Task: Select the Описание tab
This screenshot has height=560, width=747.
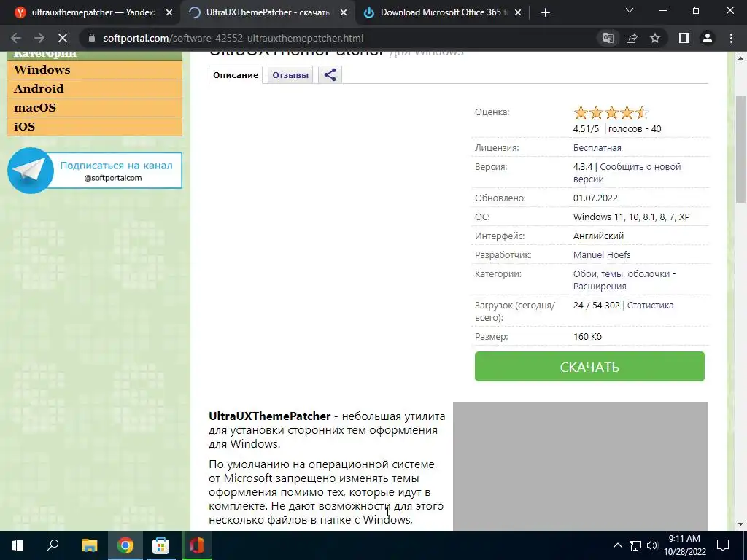Action: point(236,75)
